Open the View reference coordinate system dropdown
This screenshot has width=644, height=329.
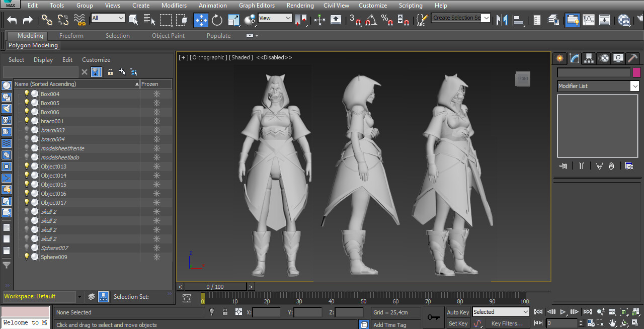tap(275, 17)
